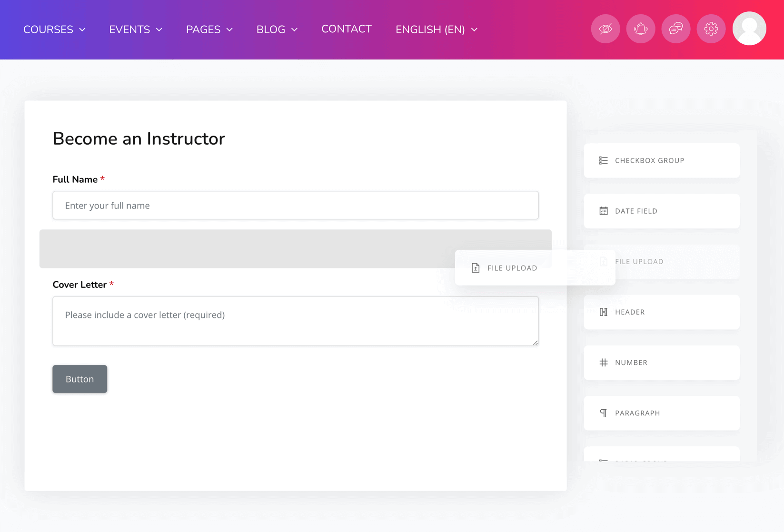The height and width of the screenshot is (532, 784).
Task: Open the settings gear icon
Action: [x=711, y=29]
